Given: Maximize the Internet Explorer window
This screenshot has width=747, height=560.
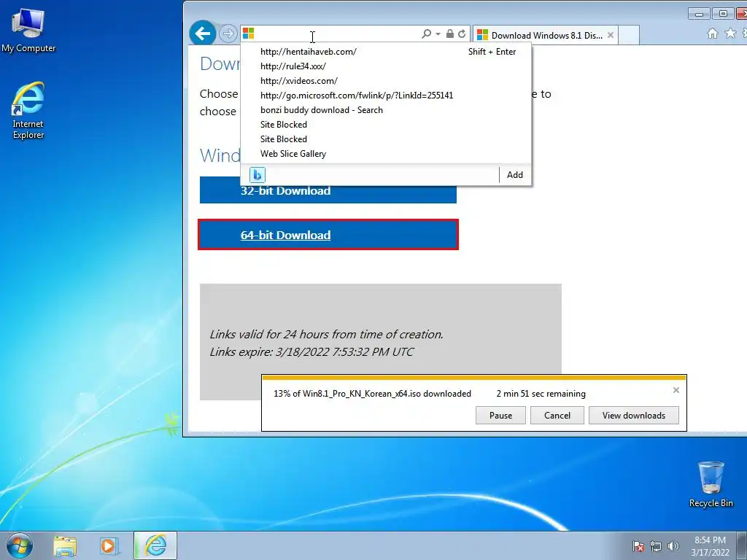Looking at the screenshot, I should click(723, 14).
